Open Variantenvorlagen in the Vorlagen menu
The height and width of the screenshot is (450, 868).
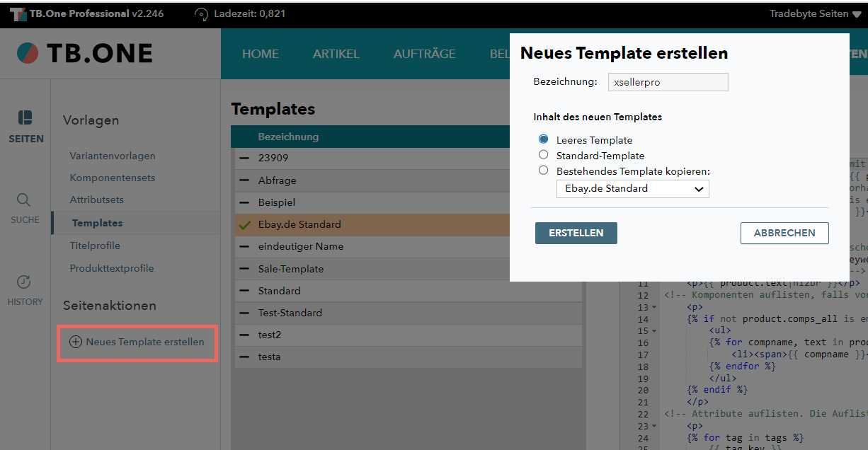point(113,156)
